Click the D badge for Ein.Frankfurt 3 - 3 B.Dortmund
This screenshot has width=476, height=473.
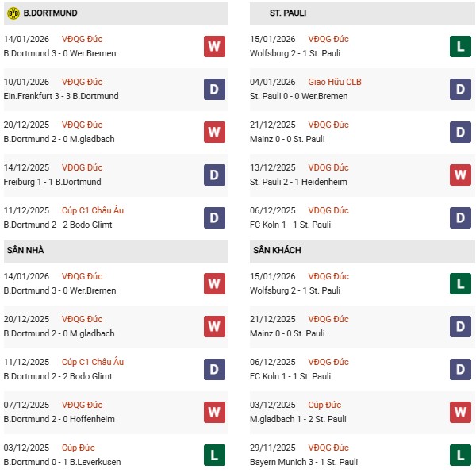(x=214, y=89)
